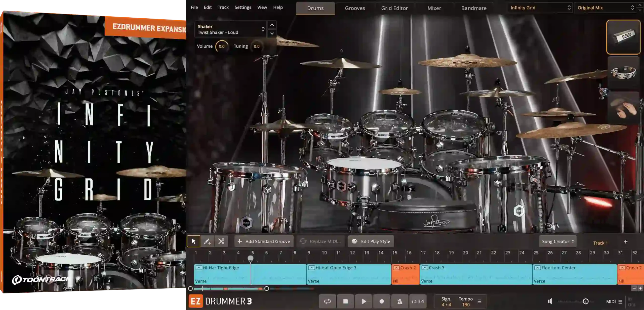This screenshot has width=644, height=310.
Task: Click the metronome icon
Action: tap(399, 301)
